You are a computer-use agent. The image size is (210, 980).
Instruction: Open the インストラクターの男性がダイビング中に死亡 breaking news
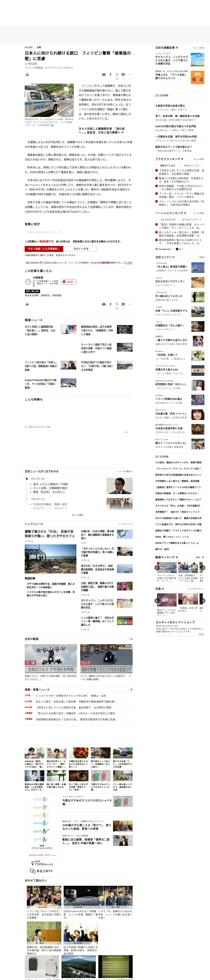pos(71,696)
